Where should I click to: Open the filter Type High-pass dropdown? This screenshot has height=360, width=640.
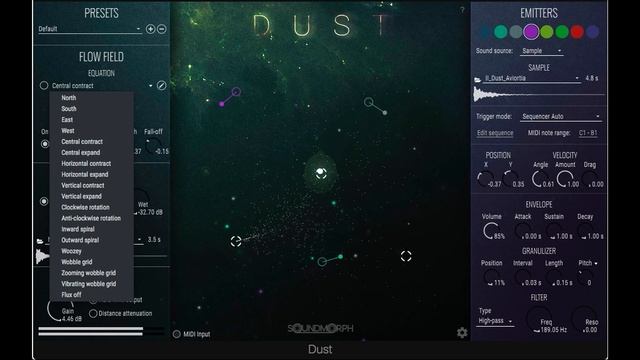pyautogui.click(x=495, y=321)
